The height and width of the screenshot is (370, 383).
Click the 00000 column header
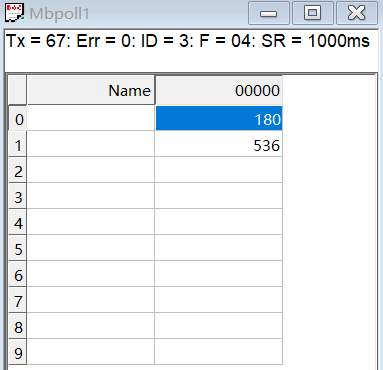click(x=219, y=90)
